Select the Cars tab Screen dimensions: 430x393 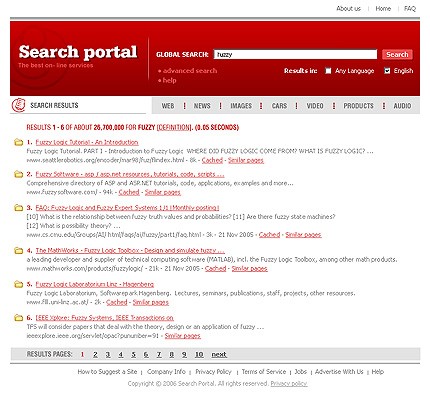coord(279,106)
